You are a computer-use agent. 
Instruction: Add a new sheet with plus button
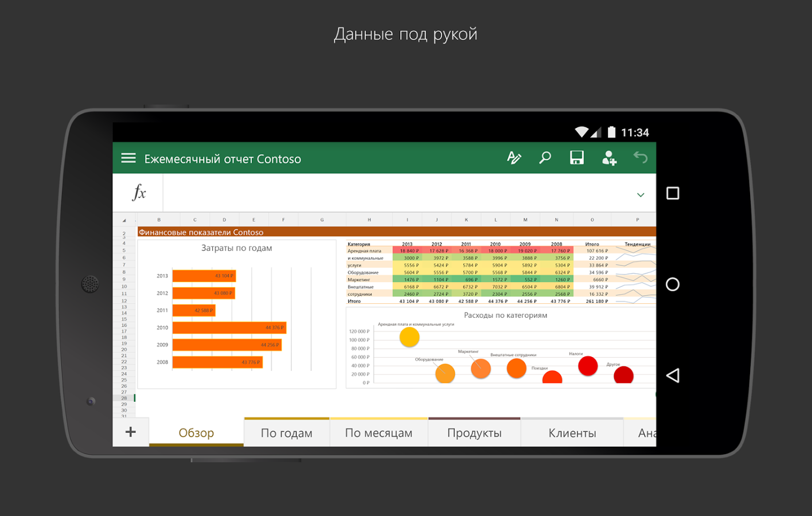(131, 432)
